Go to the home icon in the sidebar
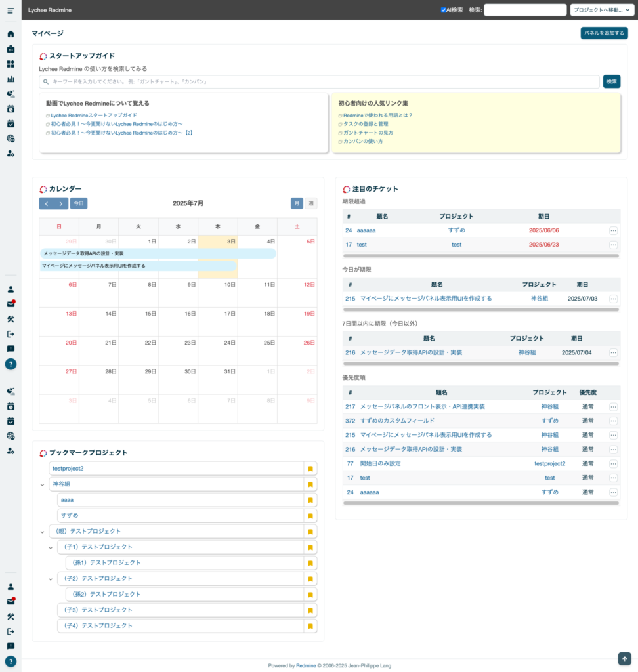 [11, 34]
